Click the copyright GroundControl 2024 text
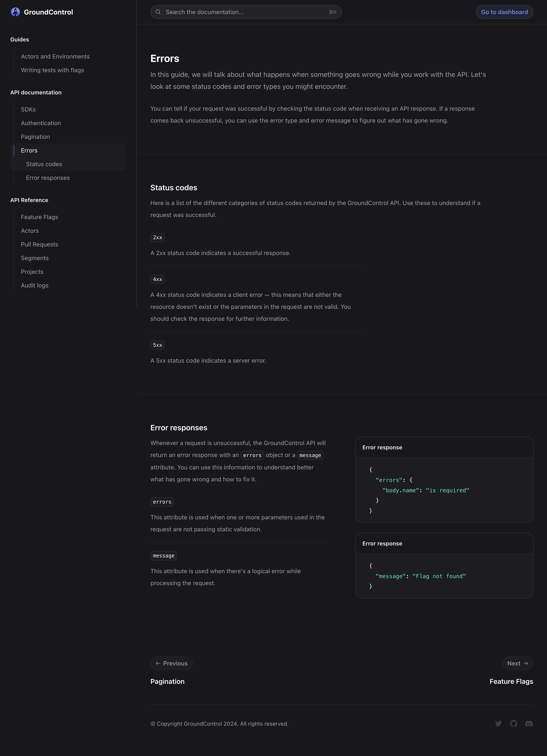Screen dimensions: 547x756 [219, 724]
